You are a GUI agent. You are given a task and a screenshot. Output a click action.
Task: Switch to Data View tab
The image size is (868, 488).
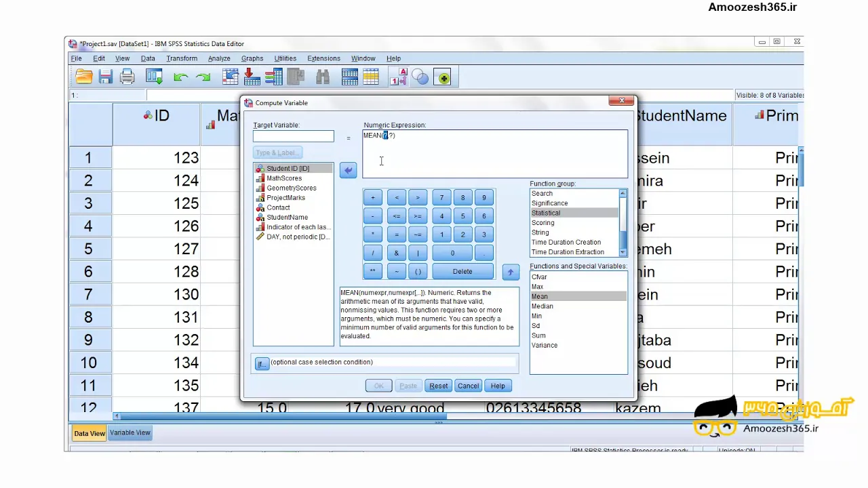90,433
